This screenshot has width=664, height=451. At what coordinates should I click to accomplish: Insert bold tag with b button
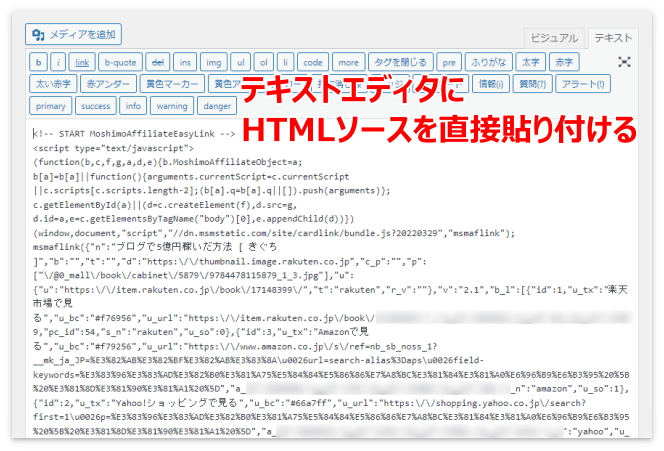tap(39, 62)
